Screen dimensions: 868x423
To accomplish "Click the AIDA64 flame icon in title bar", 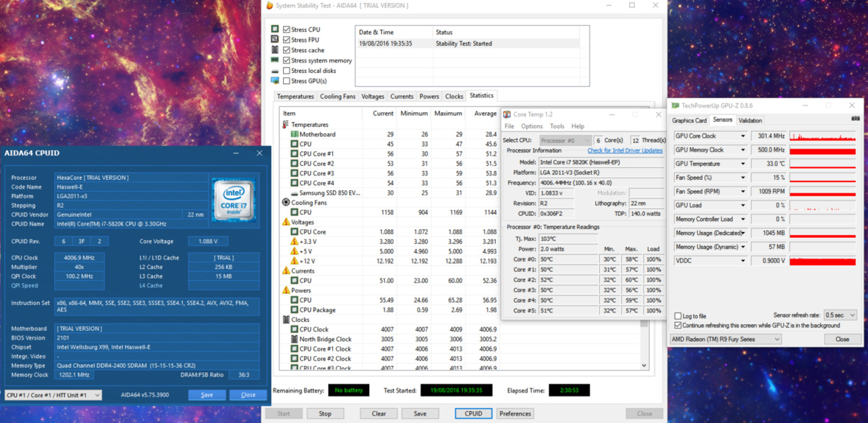I will 269,6.
